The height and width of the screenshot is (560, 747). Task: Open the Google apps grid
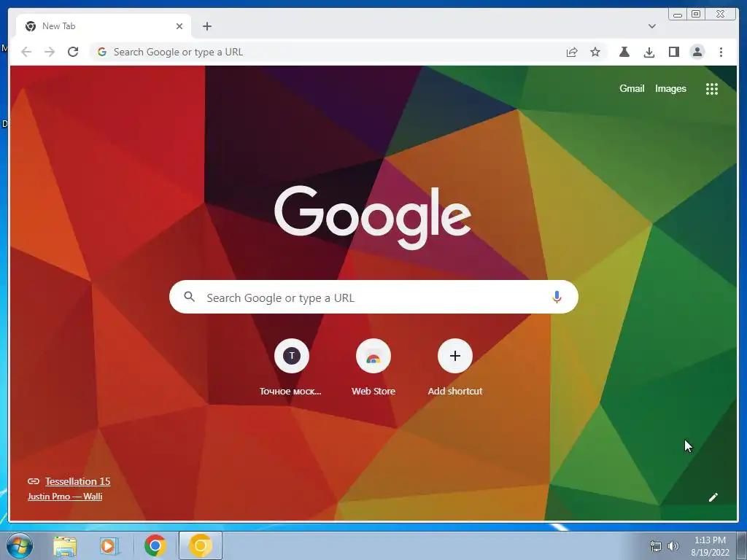point(712,89)
